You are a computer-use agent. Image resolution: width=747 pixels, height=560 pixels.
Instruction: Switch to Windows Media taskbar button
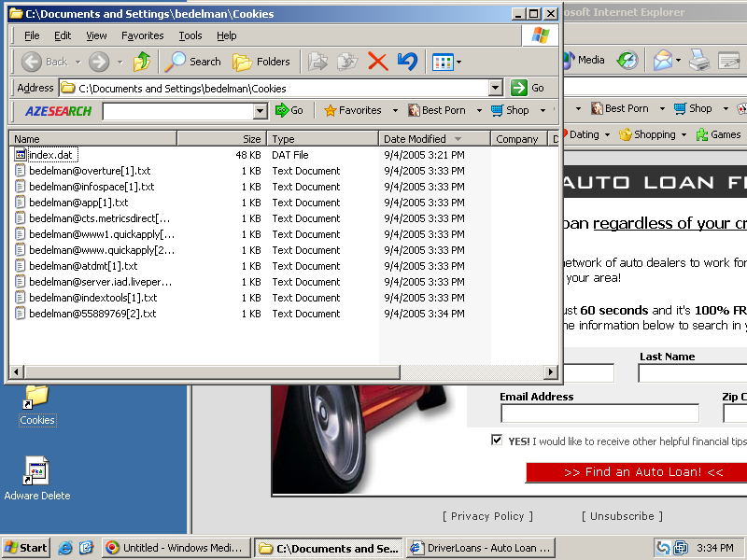[x=176, y=548]
